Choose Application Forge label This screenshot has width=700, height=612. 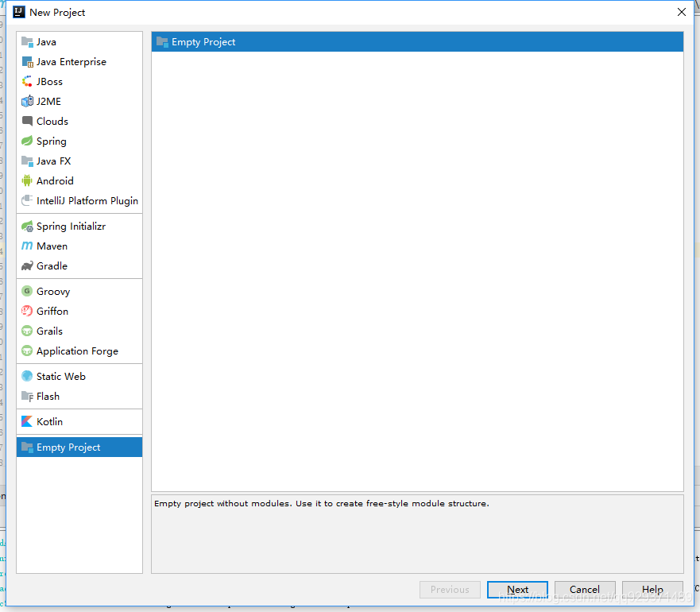77,351
